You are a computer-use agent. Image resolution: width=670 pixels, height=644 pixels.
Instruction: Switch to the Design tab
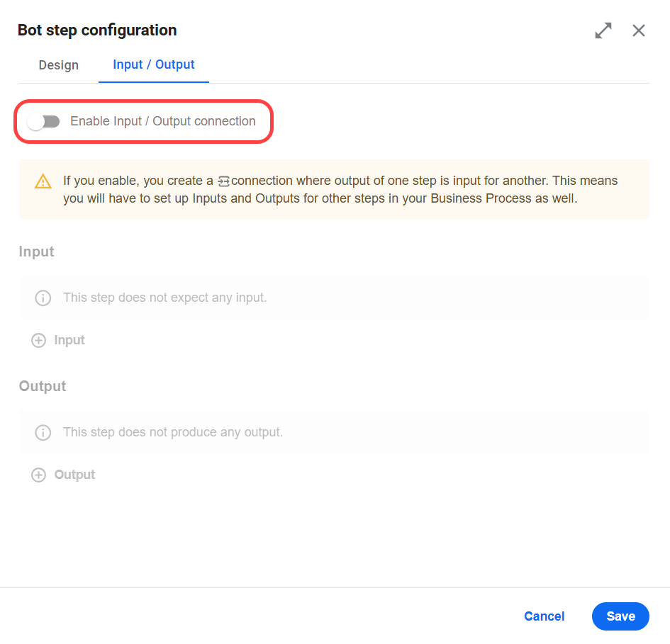[x=59, y=65]
